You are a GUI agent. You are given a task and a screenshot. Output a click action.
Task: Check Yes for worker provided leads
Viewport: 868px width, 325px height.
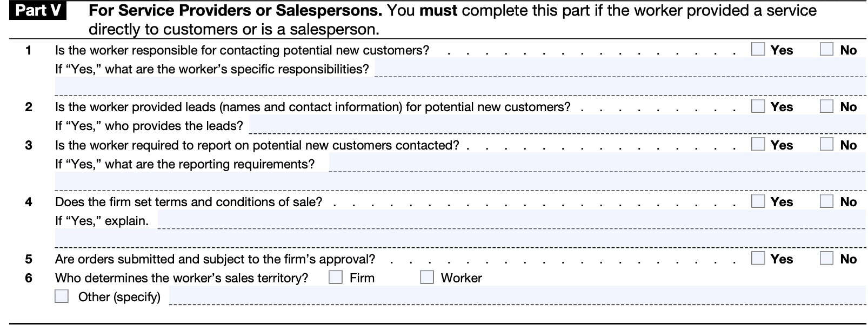(758, 106)
